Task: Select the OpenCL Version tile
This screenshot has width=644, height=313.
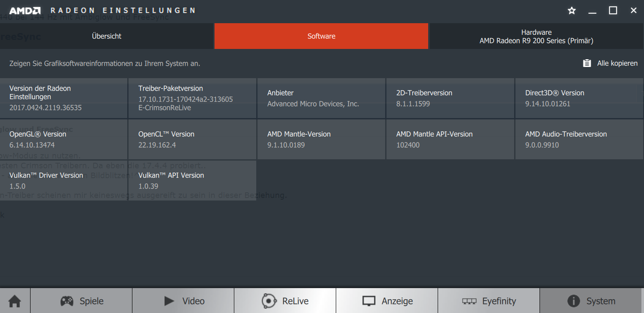Action: coord(192,139)
